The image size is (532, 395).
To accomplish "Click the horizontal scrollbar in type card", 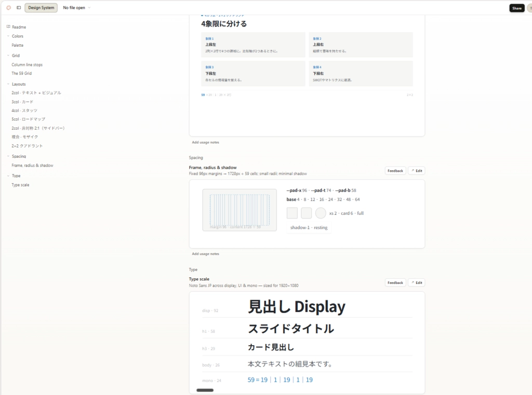I will [205, 390].
